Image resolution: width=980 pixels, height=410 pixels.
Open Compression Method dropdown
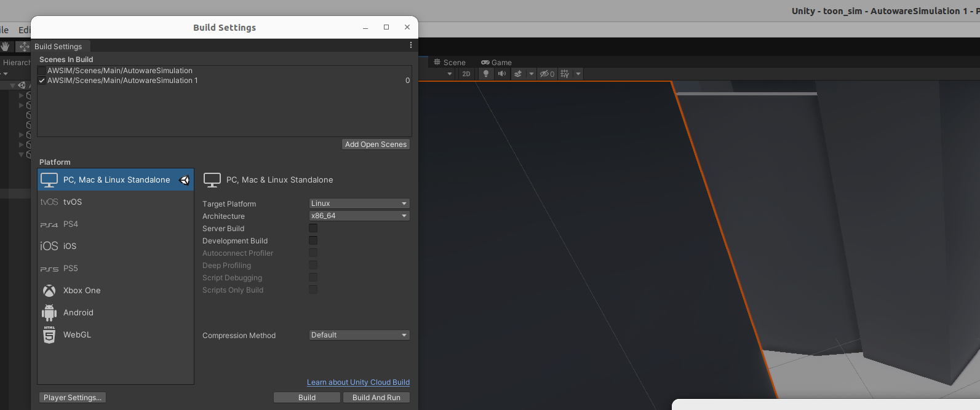pyautogui.click(x=359, y=335)
